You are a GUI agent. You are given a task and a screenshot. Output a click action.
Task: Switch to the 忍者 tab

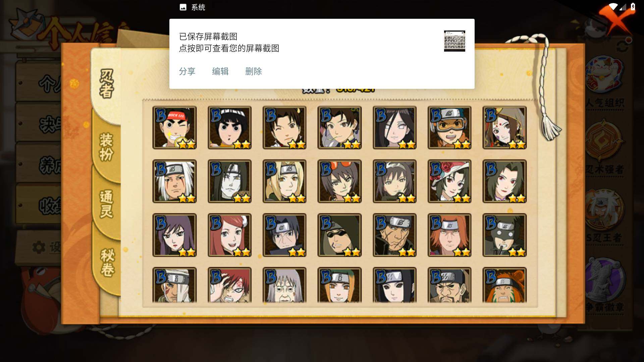tap(107, 84)
